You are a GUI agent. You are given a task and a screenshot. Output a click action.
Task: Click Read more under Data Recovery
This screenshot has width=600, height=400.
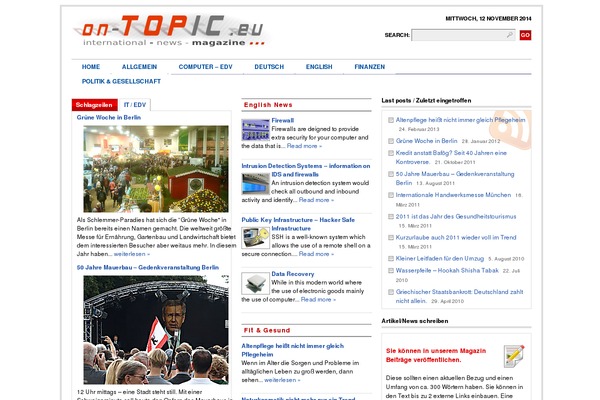(318, 299)
